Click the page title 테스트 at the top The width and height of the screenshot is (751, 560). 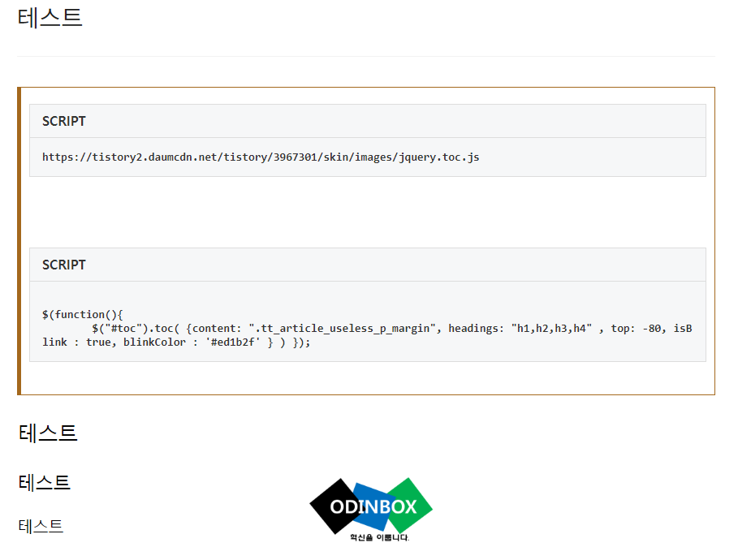click(x=50, y=18)
